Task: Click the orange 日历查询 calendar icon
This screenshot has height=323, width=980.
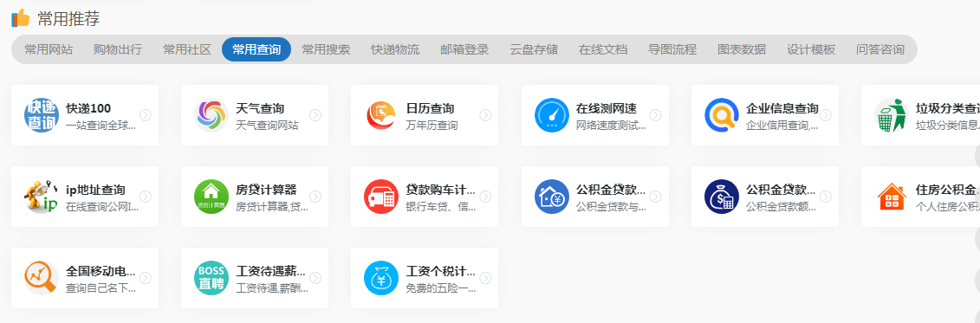Action: coord(381,115)
